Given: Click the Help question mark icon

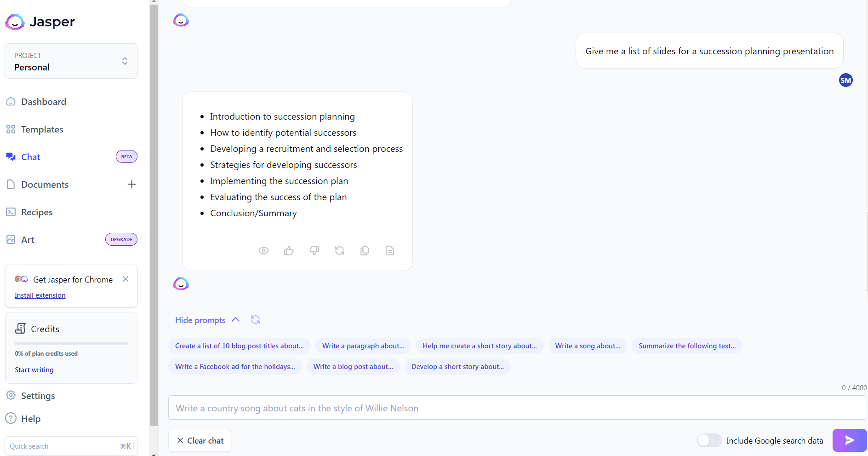Looking at the screenshot, I should click(x=11, y=419).
